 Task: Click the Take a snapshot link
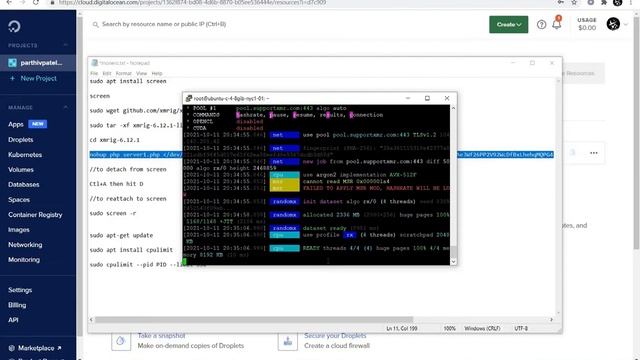pyautogui.click(x=161, y=336)
